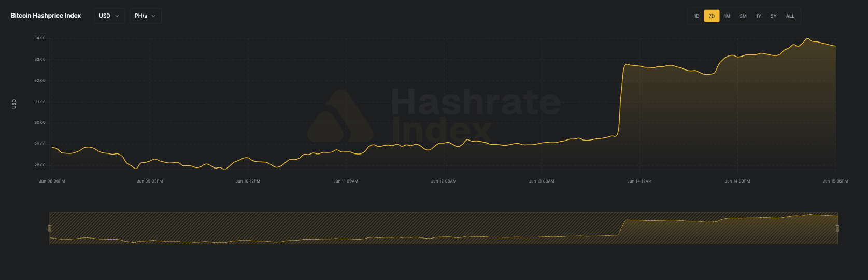Click the Bitcoin Hashprice Index title
This screenshot has width=868, height=280.
tap(46, 16)
